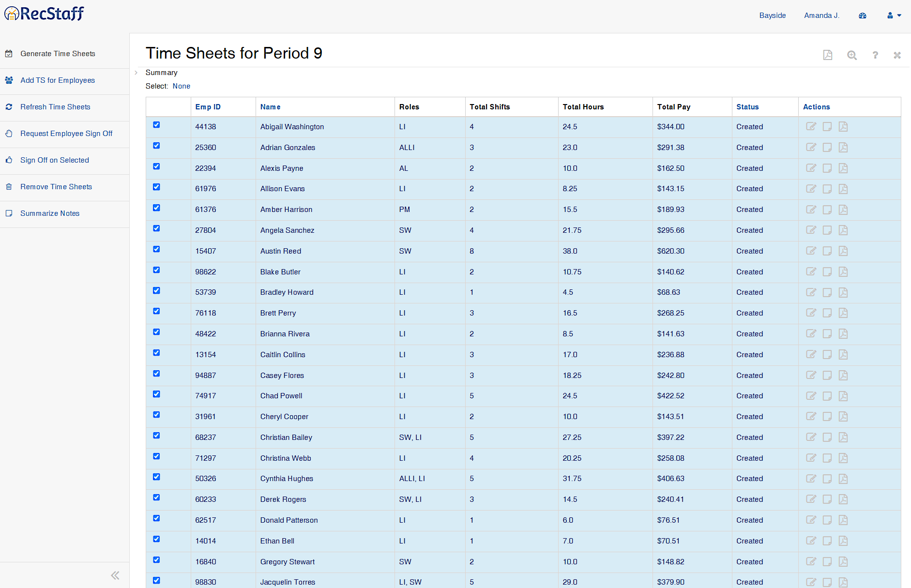
Task: Open the Bayside location link
Action: pos(773,15)
